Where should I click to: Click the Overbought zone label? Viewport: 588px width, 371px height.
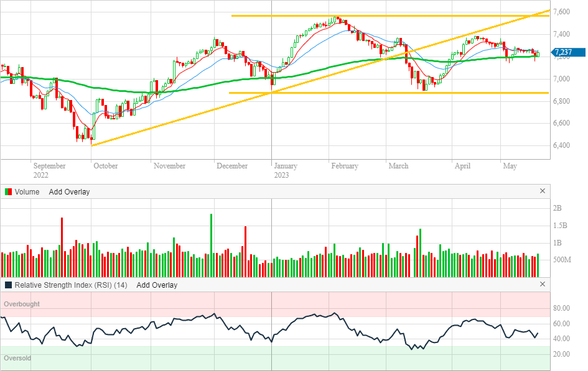pyautogui.click(x=22, y=305)
